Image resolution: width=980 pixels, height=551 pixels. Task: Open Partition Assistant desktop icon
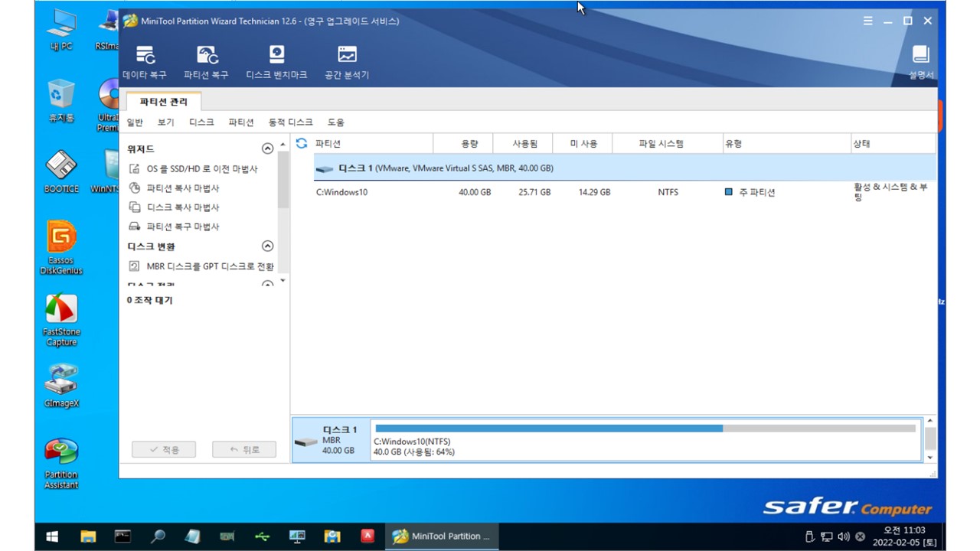coord(61,463)
